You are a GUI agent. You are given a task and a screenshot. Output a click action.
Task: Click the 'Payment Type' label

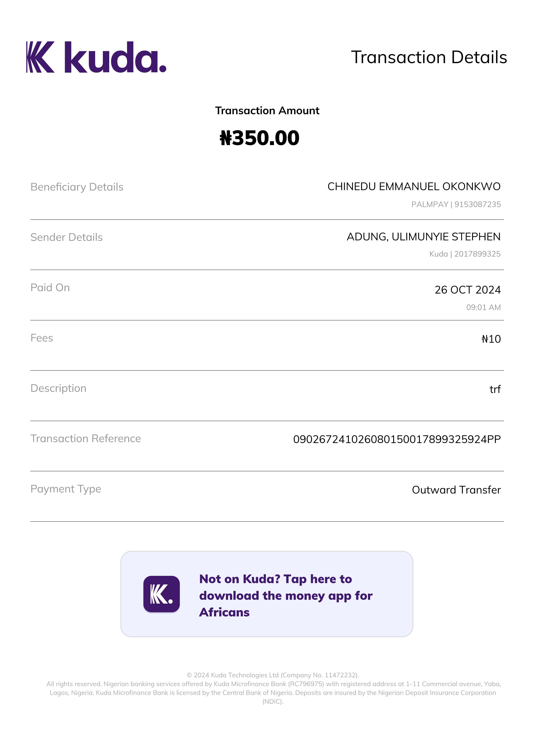coord(66,489)
